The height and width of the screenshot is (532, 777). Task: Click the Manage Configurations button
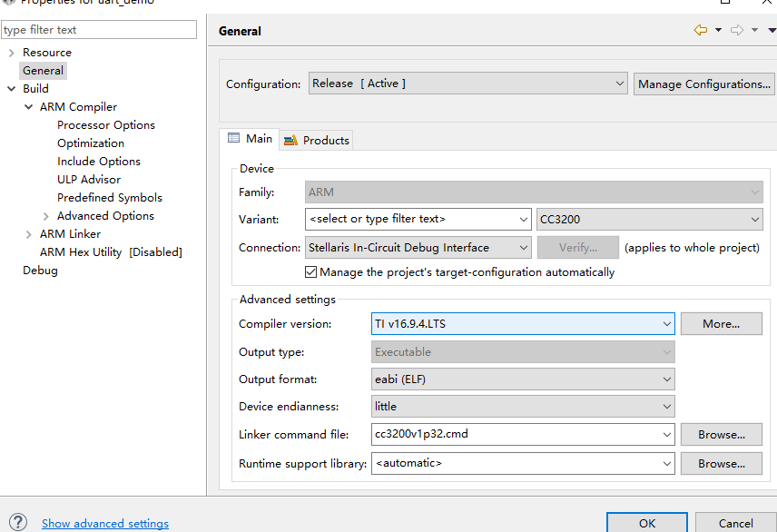pyautogui.click(x=704, y=84)
